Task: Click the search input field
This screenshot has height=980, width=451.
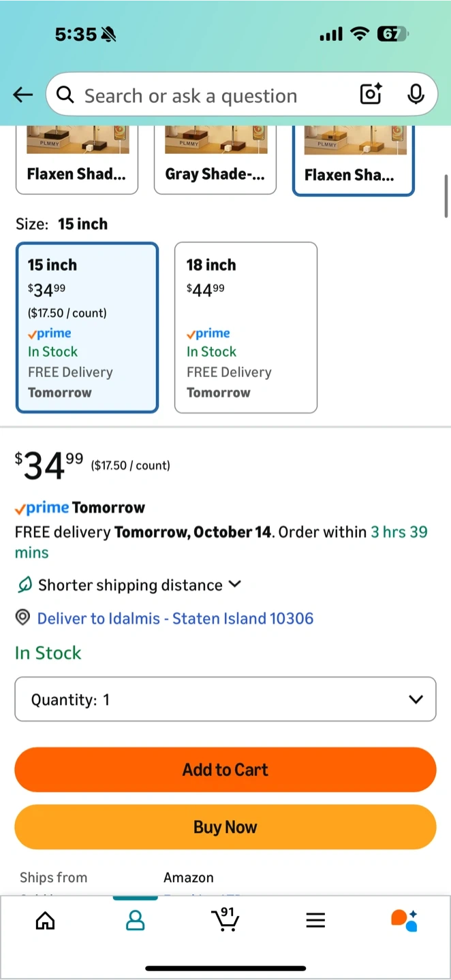Action: click(x=204, y=95)
